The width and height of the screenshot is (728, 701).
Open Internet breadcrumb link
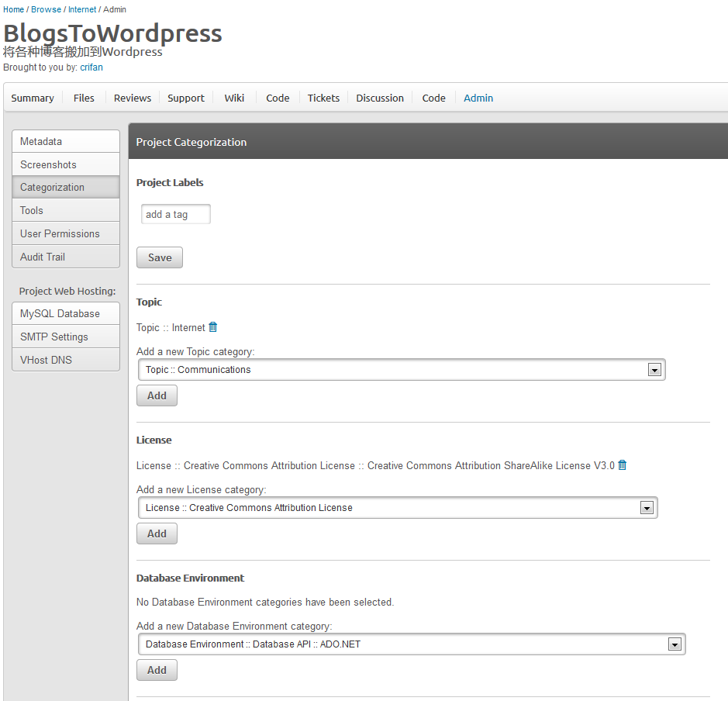point(82,9)
